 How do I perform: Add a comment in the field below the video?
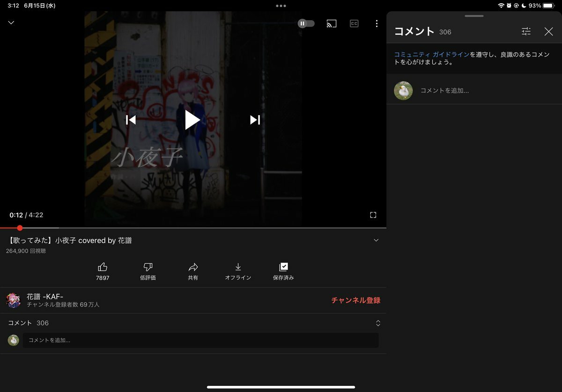click(x=200, y=340)
